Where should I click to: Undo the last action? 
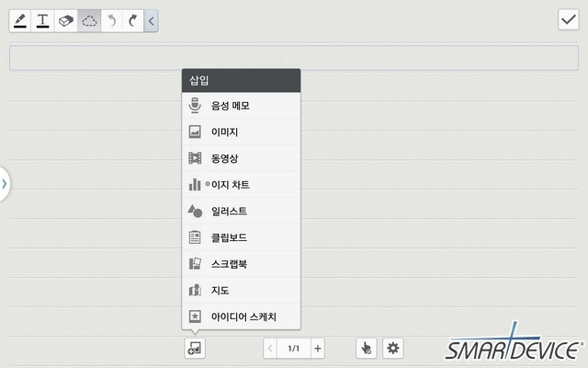pyautogui.click(x=112, y=21)
